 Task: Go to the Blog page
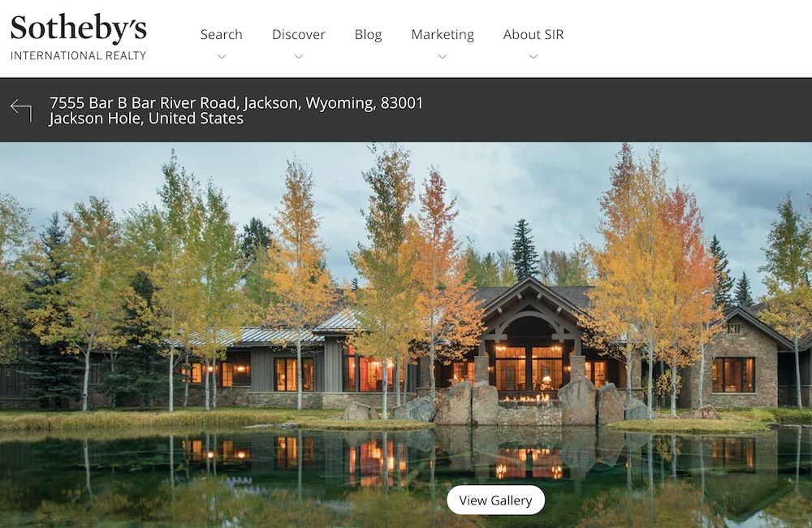(x=368, y=34)
